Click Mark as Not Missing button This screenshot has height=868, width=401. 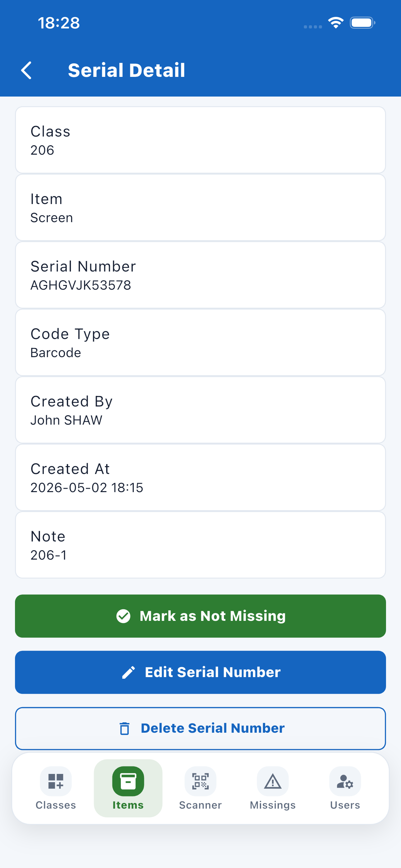(200, 616)
